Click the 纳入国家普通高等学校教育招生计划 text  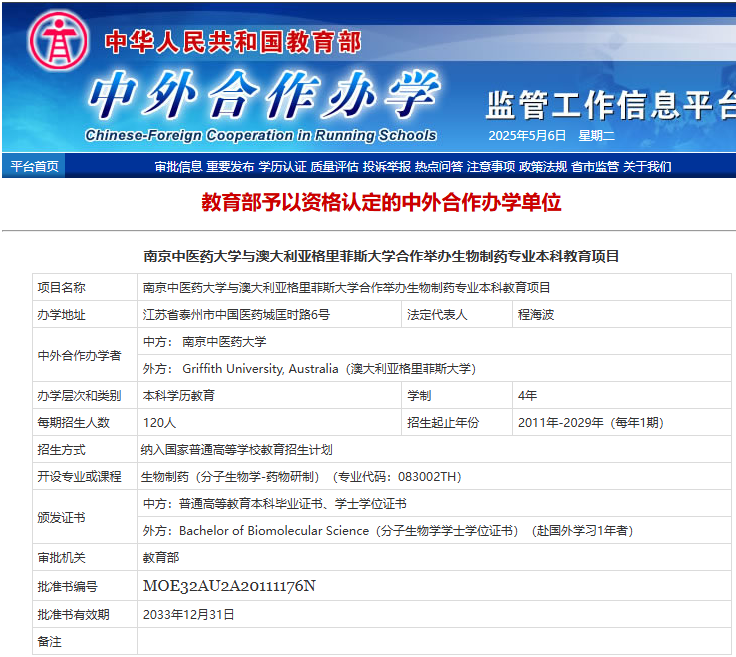point(237,450)
